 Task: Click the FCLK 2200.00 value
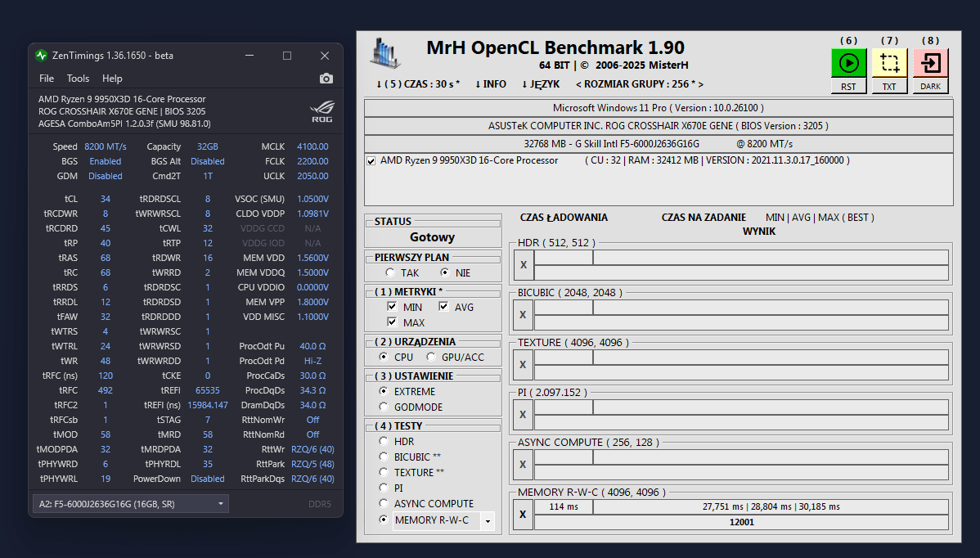(x=312, y=161)
